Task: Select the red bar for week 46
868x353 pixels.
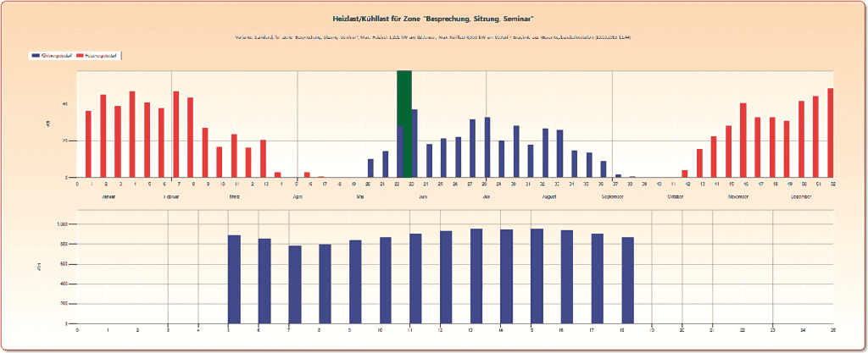Action: (743, 141)
